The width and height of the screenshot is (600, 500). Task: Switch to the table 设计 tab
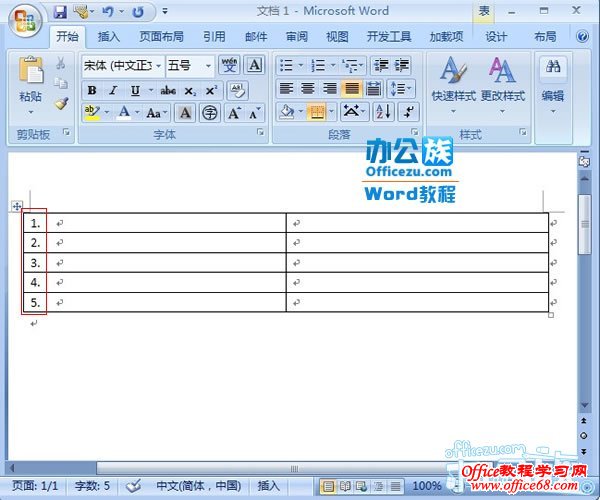coord(496,37)
